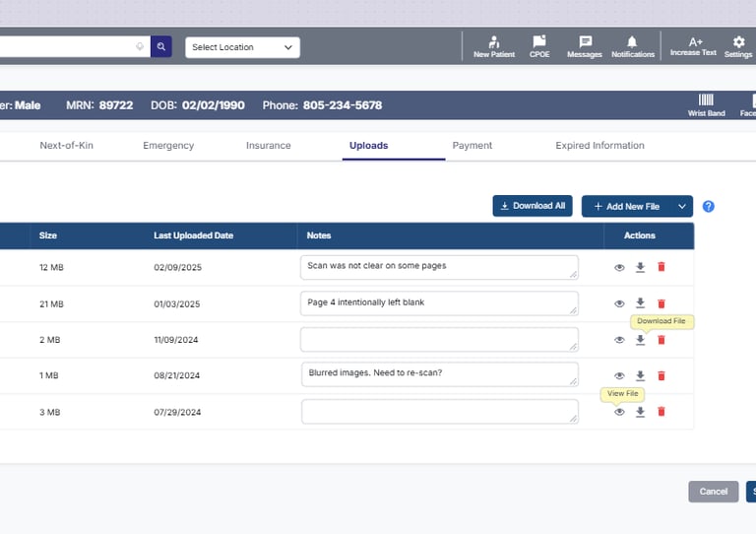The image size is (756, 534).
Task: Click the DOB value 02/02/1990
Action: coord(213,105)
